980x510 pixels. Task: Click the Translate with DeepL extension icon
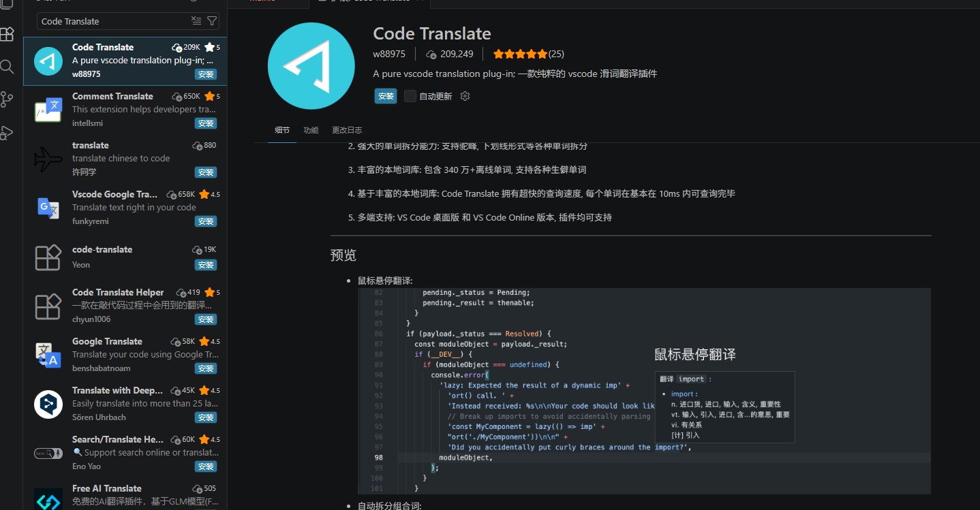(48, 404)
